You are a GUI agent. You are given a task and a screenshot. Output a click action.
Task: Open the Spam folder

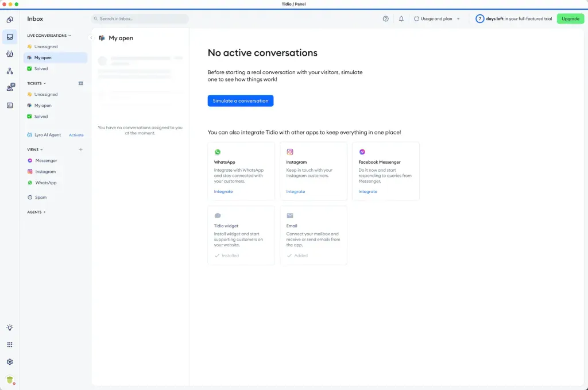click(x=56, y=197)
